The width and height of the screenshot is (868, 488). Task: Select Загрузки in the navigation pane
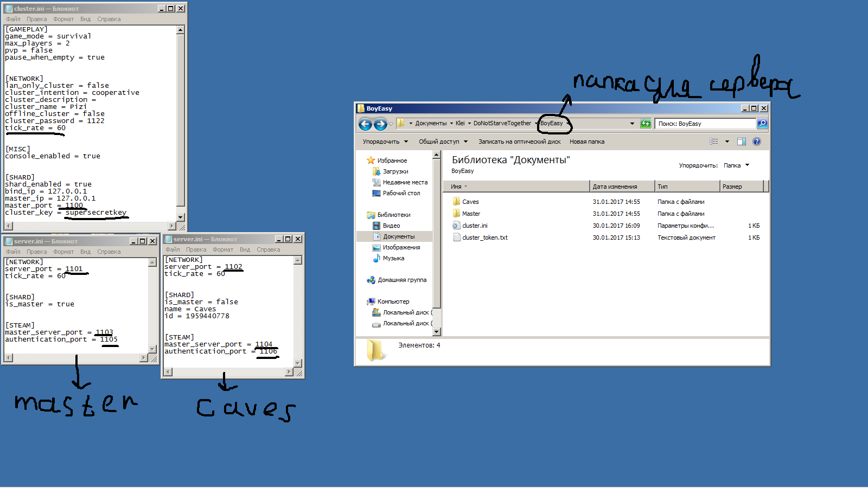[x=395, y=171]
